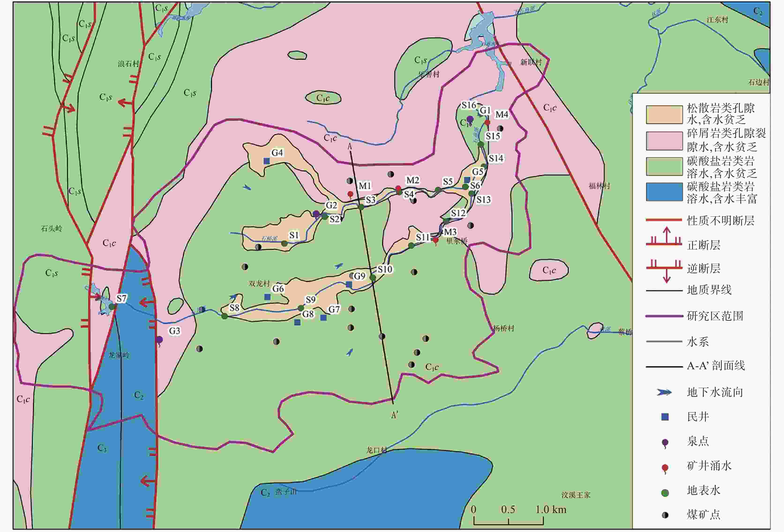Viewport: 784px width, 532px height.
Task: Select the orange 松散岩类孔隙水 legend swatch
Action: 664,115
